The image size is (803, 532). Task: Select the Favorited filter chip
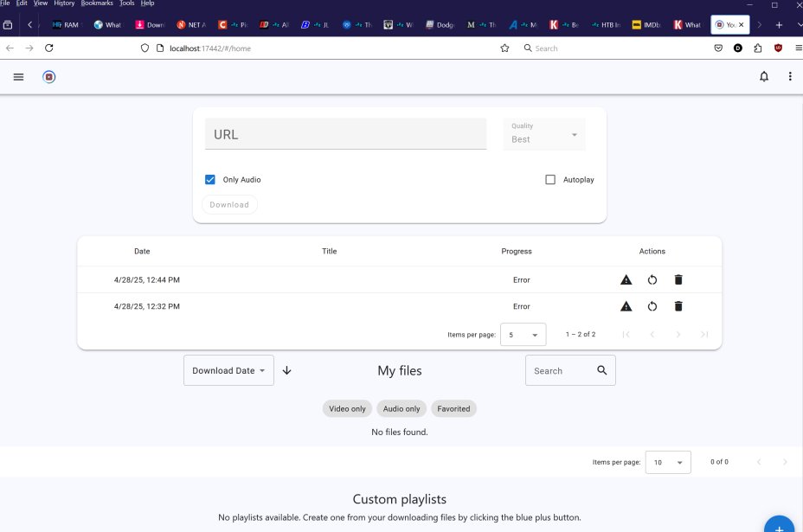click(x=453, y=408)
